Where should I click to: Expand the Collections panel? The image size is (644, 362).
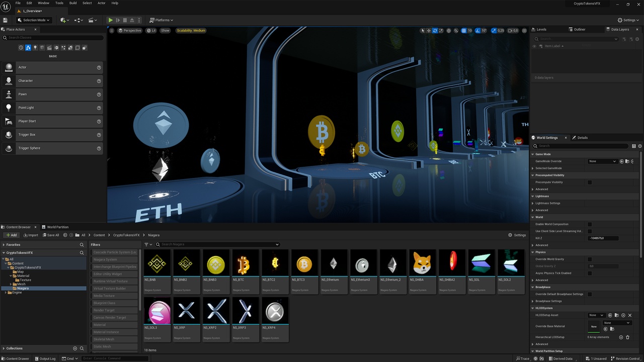(3, 348)
